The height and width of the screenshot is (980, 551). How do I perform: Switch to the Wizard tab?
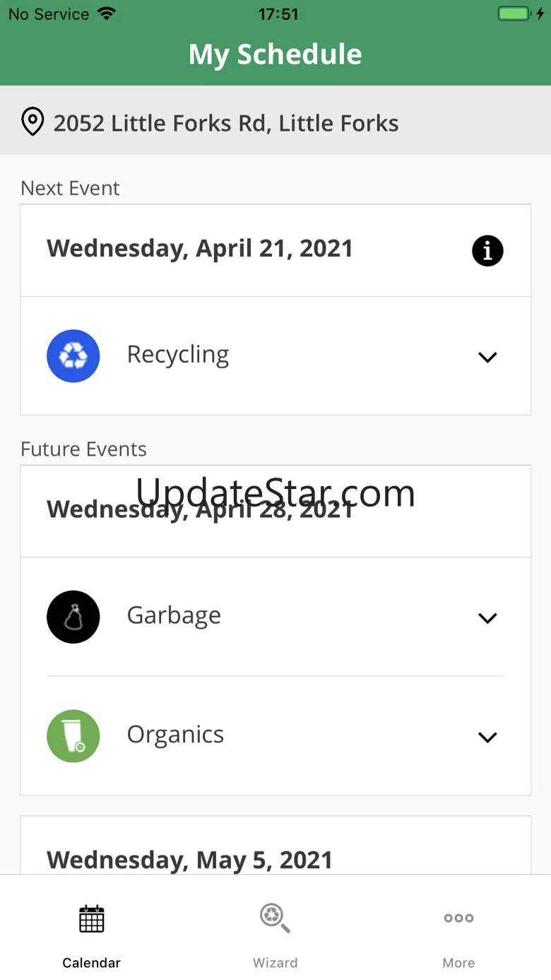[x=275, y=962]
